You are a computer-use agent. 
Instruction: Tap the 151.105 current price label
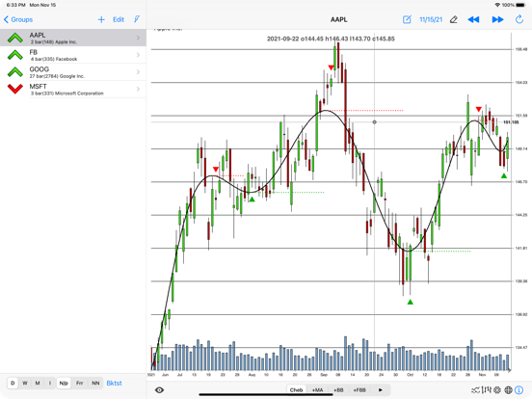click(511, 122)
